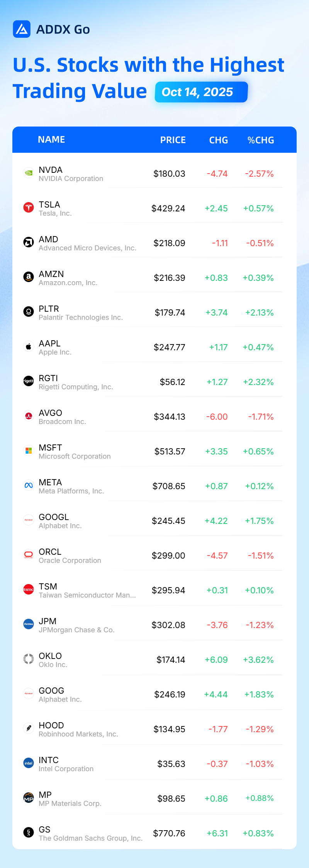
Task: Click the Apple logo icon
Action: point(29,346)
